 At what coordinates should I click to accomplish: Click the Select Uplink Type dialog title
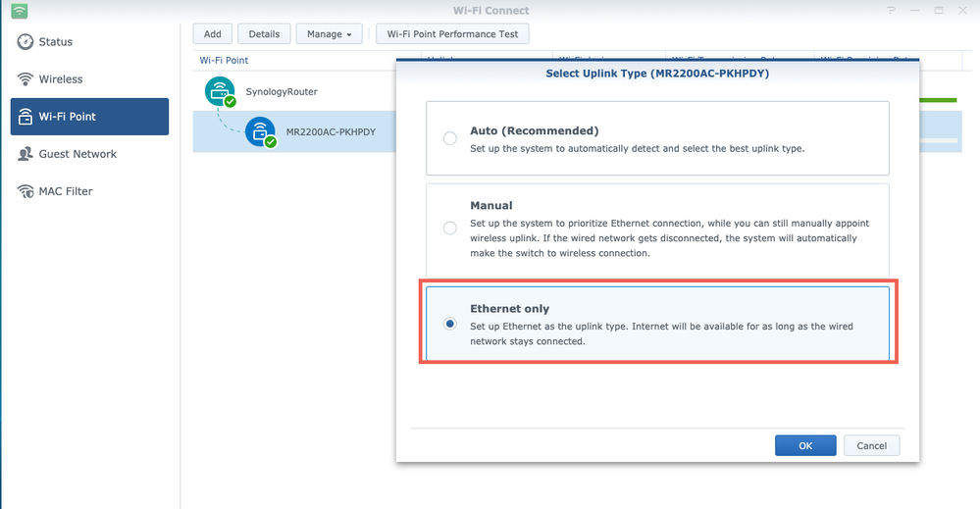tap(657, 74)
